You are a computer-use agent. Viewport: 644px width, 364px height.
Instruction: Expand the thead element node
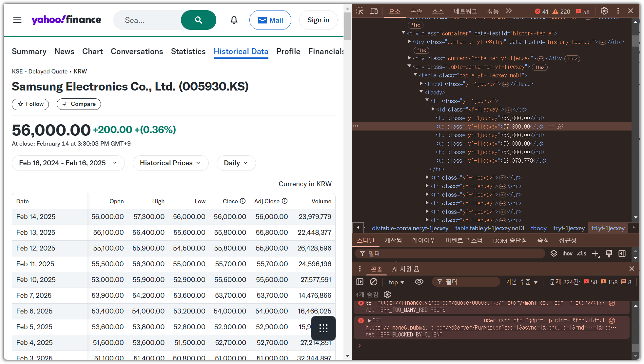(421, 84)
